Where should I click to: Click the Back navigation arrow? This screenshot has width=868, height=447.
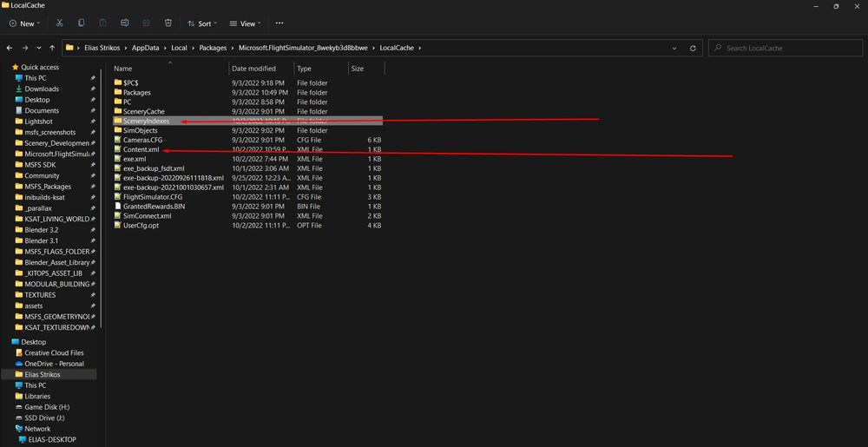pos(10,48)
